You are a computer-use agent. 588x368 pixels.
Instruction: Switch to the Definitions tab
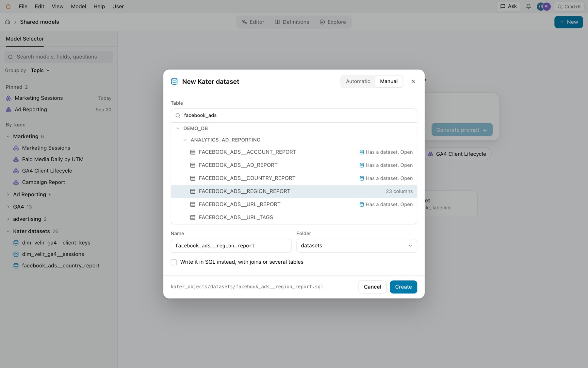click(292, 22)
